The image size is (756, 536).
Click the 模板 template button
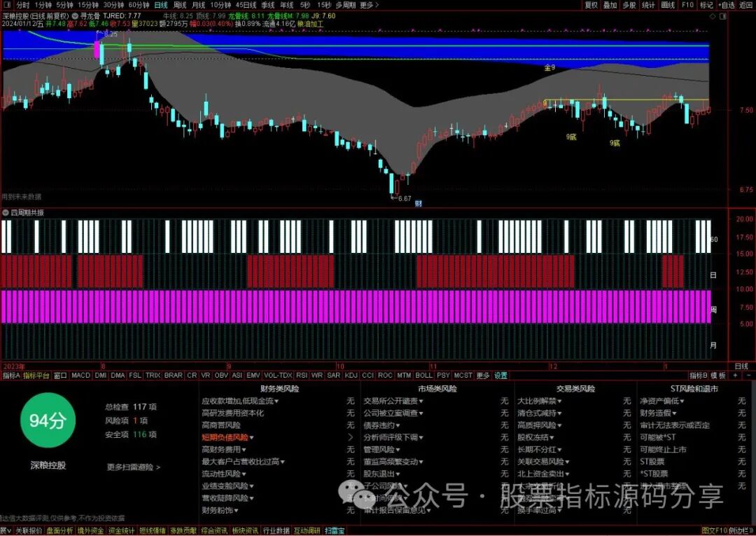718,376
